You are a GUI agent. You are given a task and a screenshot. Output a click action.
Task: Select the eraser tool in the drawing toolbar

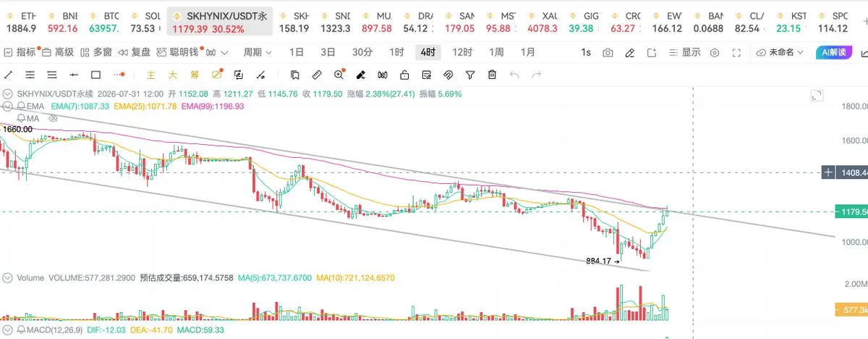click(x=360, y=75)
